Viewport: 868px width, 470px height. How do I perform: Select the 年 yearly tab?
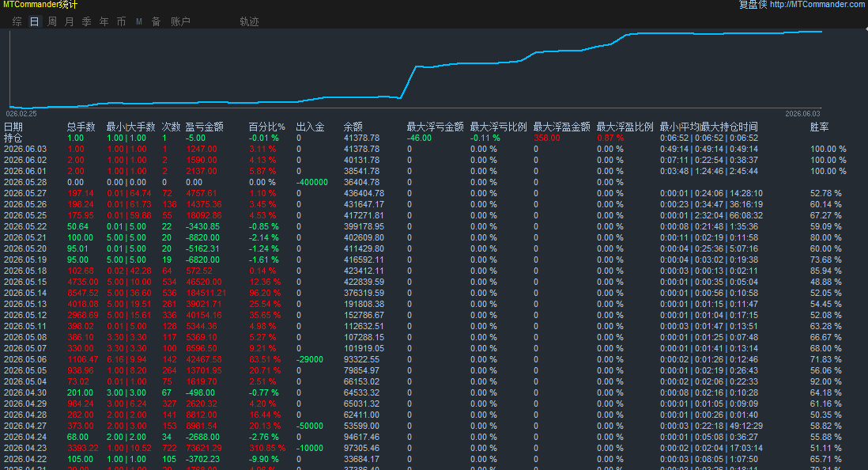point(104,21)
